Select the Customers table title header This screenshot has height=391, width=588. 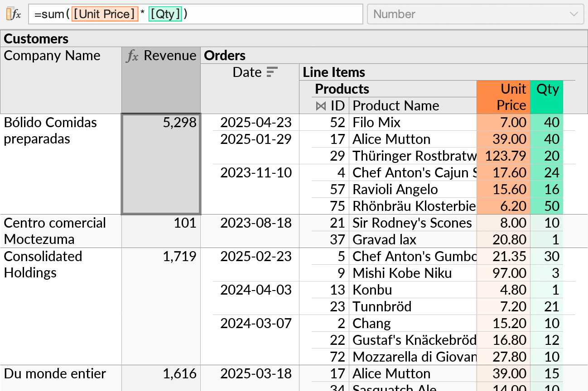pyautogui.click(x=36, y=39)
